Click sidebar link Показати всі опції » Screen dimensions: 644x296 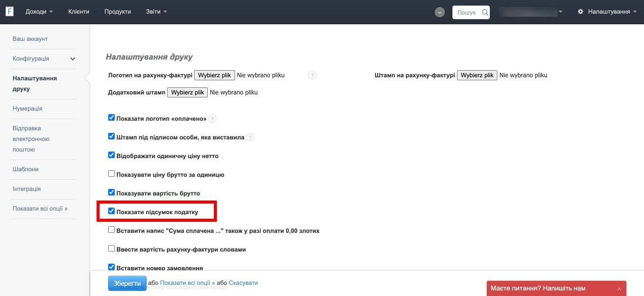[40, 209]
